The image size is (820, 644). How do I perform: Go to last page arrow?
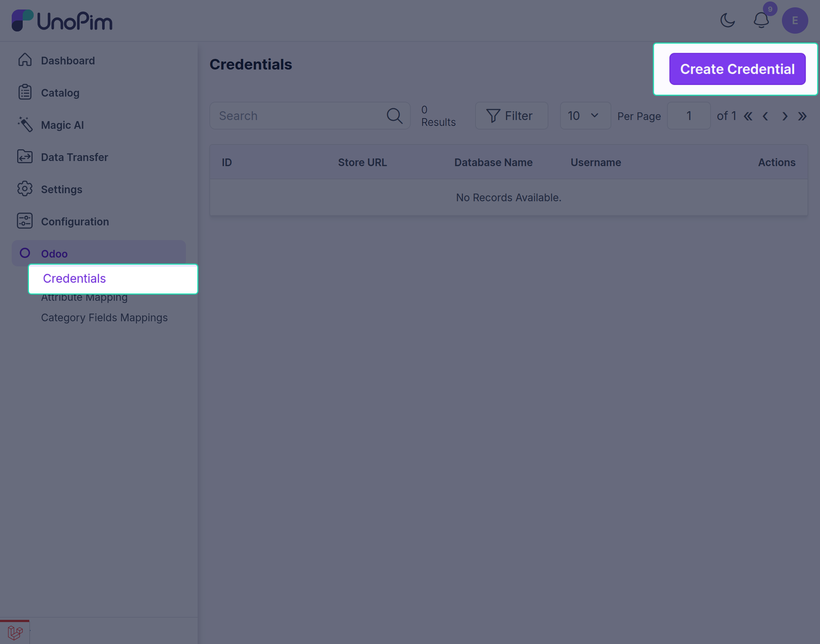point(802,116)
